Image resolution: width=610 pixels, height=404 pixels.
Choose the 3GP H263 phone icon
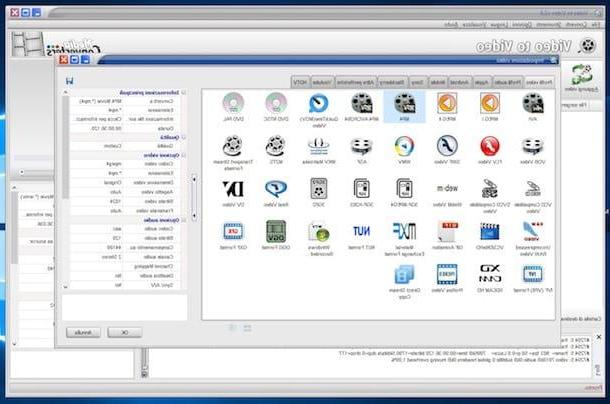(362, 189)
